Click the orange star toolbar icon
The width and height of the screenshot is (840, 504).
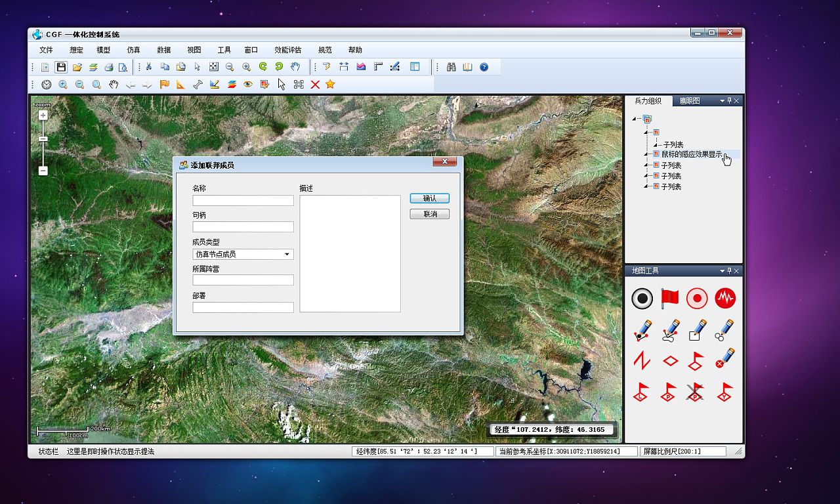point(330,84)
